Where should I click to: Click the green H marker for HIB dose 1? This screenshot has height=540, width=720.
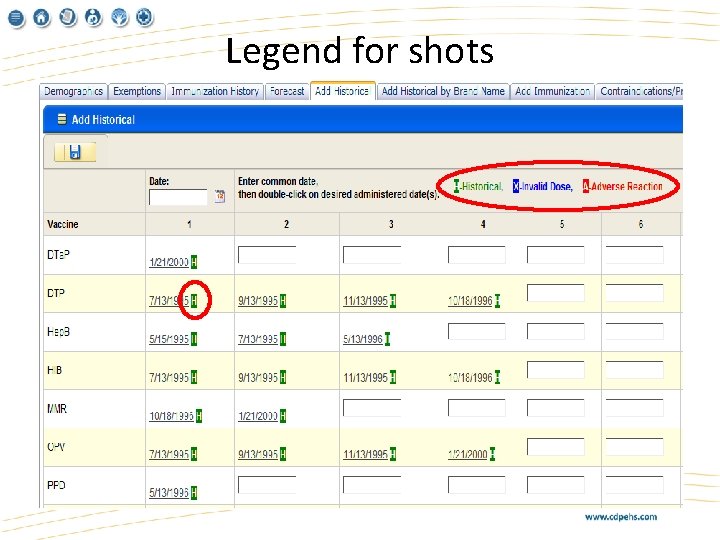pyautogui.click(x=194, y=377)
